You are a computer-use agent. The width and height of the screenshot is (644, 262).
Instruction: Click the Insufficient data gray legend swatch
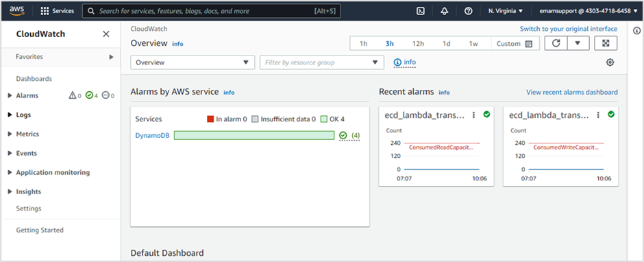tap(255, 119)
